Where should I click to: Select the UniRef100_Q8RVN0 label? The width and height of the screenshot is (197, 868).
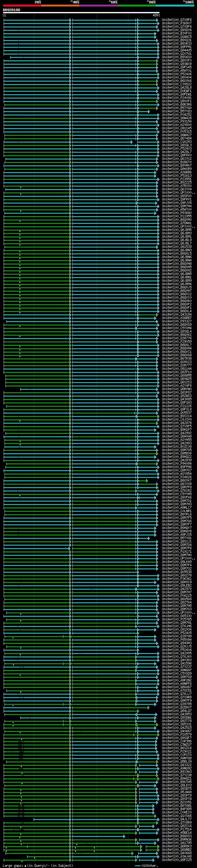[177, 389]
